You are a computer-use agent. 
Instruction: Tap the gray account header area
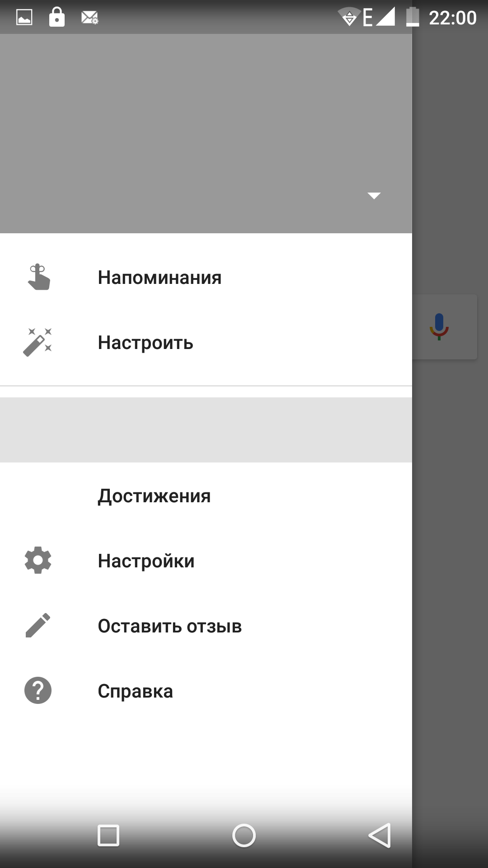tap(206, 133)
